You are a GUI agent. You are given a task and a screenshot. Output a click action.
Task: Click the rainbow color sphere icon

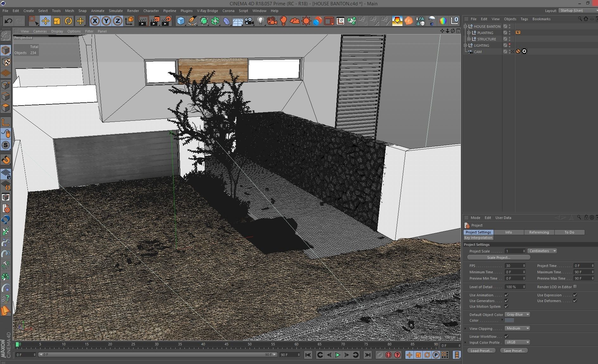pos(443,21)
